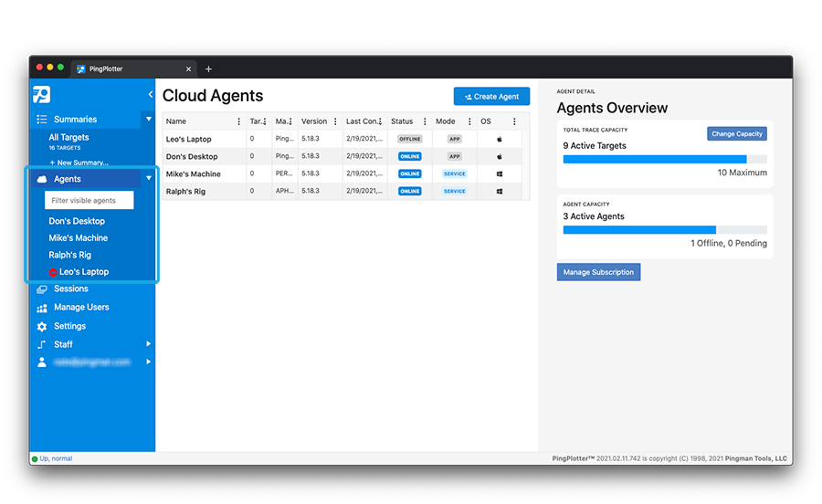The image size is (822, 504).
Task: Click the user account person icon
Action: click(x=42, y=362)
